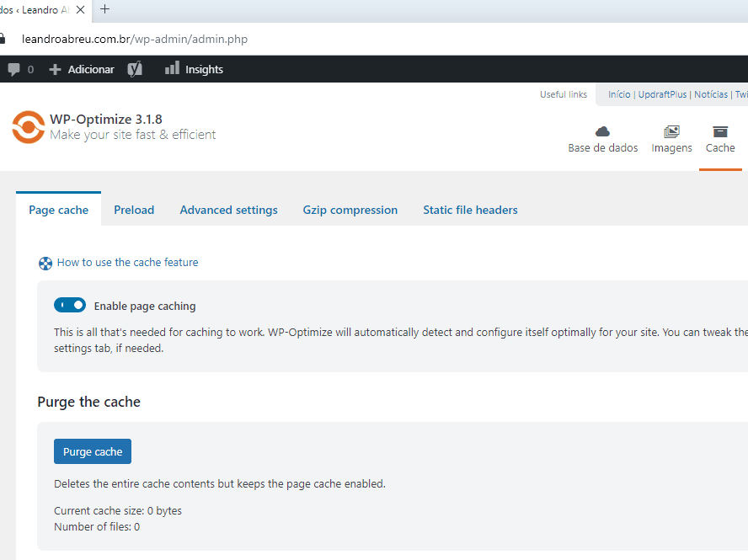Click the Useful links label
This screenshot has width=748, height=560.
[x=564, y=94]
